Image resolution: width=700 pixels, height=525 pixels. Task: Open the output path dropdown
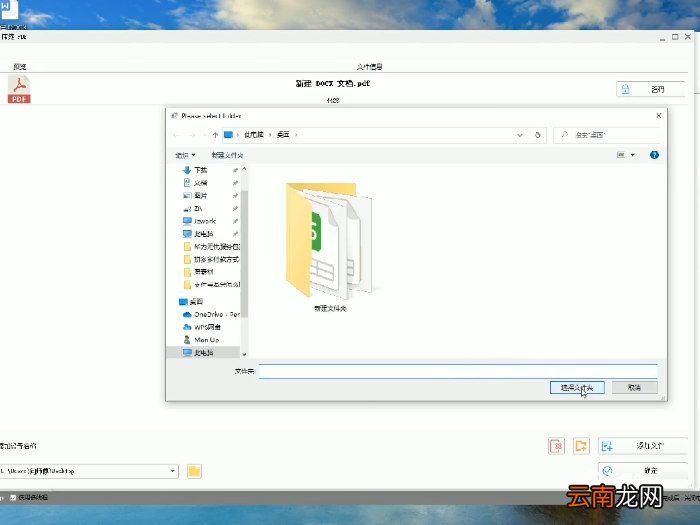[x=172, y=471]
